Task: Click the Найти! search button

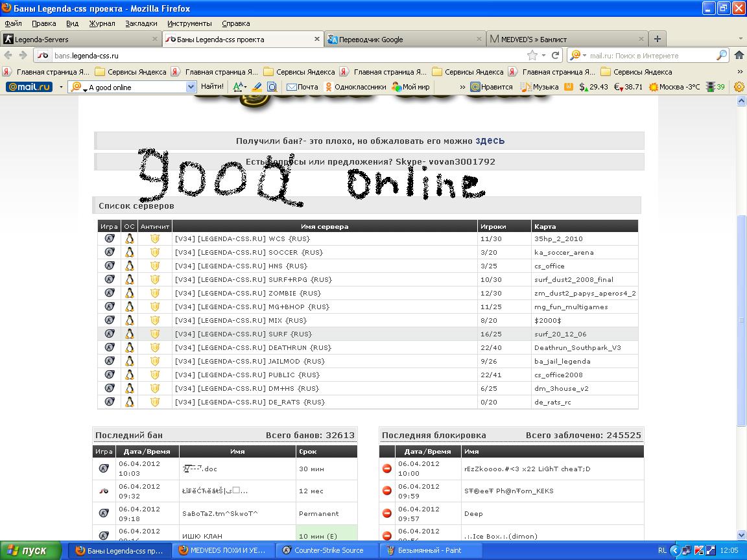Action: (x=212, y=87)
